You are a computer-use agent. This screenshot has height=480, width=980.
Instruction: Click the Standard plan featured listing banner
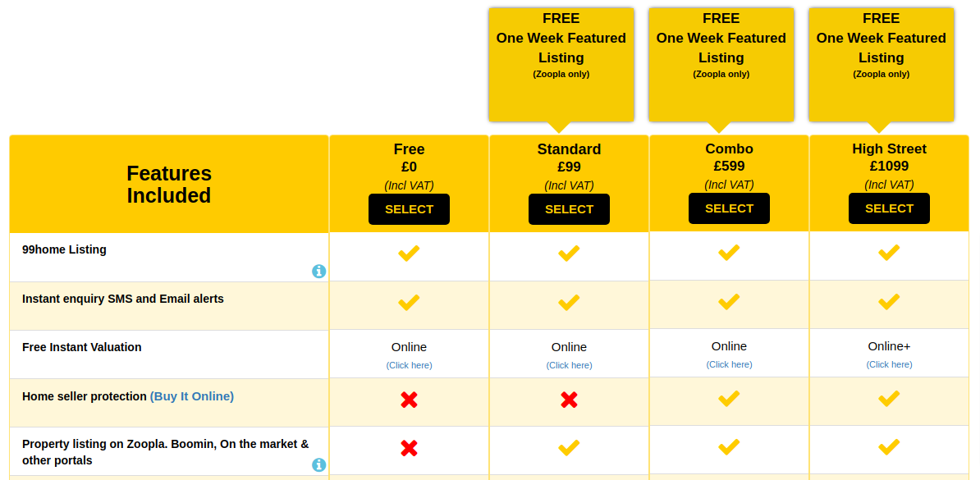click(561, 64)
